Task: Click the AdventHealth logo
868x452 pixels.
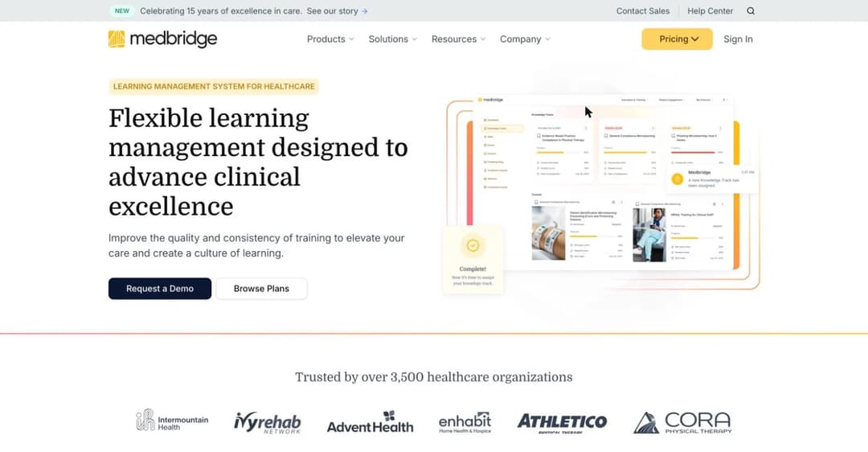Action: click(x=370, y=422)
